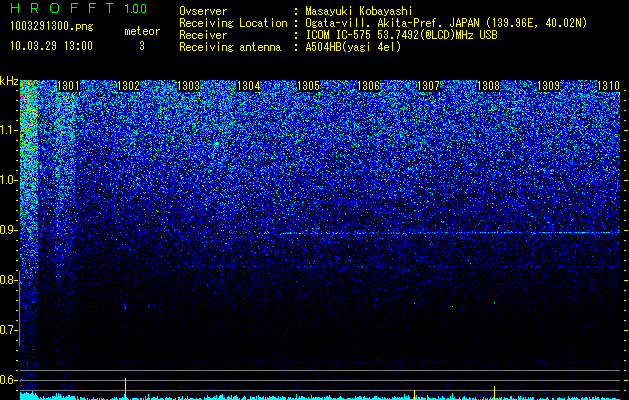This screenshot has width=629, height=400.
Task: Click the 1308 time marker
Action: (488, 86)
